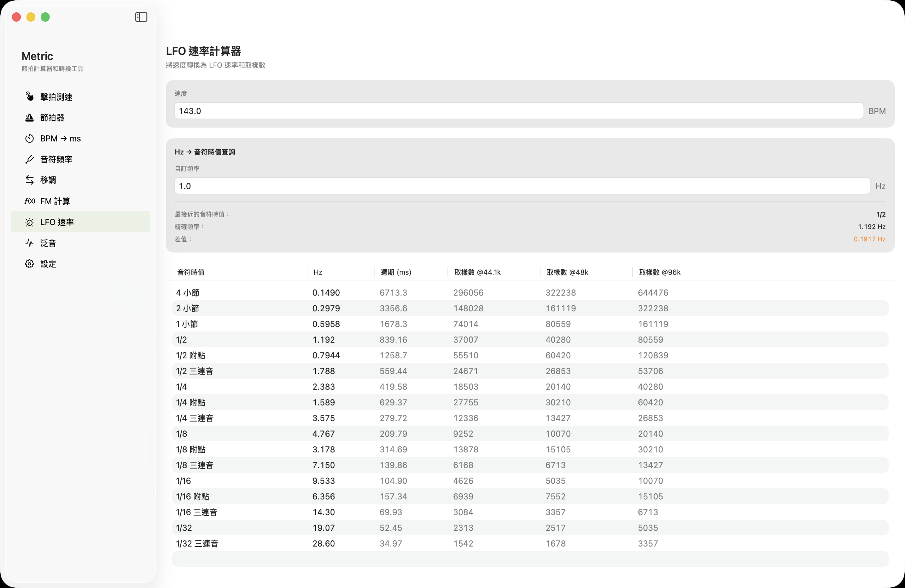
Task: Select LFO 速率 sidebar item
Action: click(80, 222)
